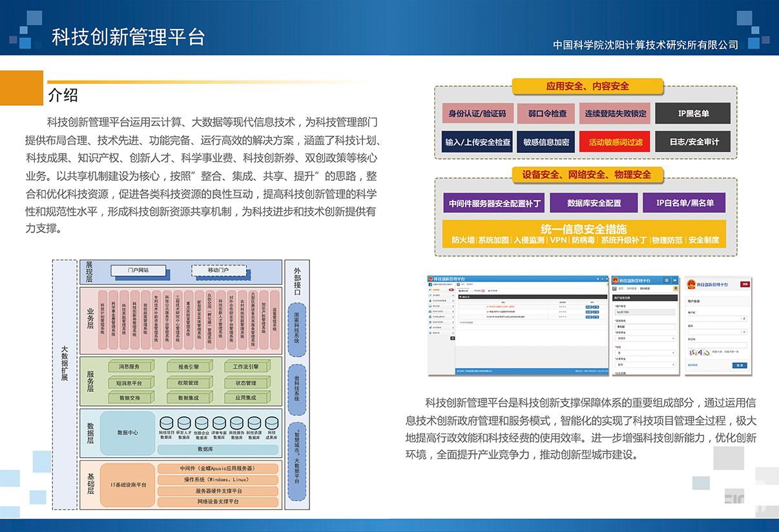This screenshot has height=532, width=779.
Task: Click the national emblem logo on login page
Action: pyautogui.click(x=692, y=283)
